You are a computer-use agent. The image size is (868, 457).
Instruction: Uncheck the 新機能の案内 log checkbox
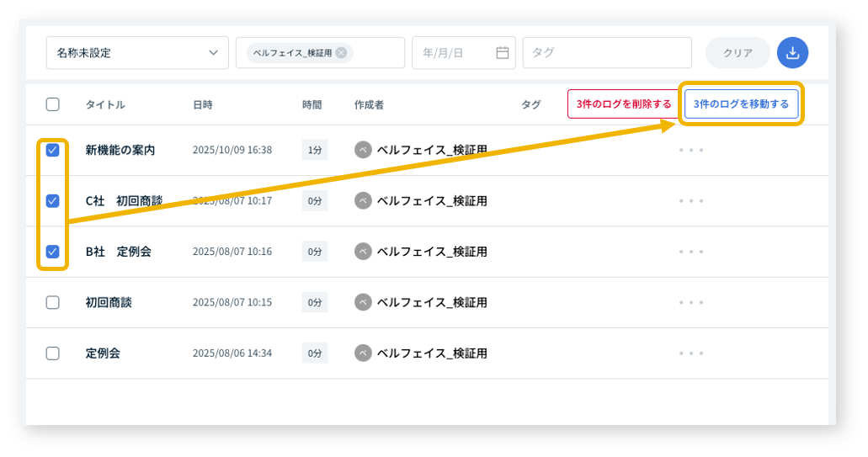tap(52, 150)
